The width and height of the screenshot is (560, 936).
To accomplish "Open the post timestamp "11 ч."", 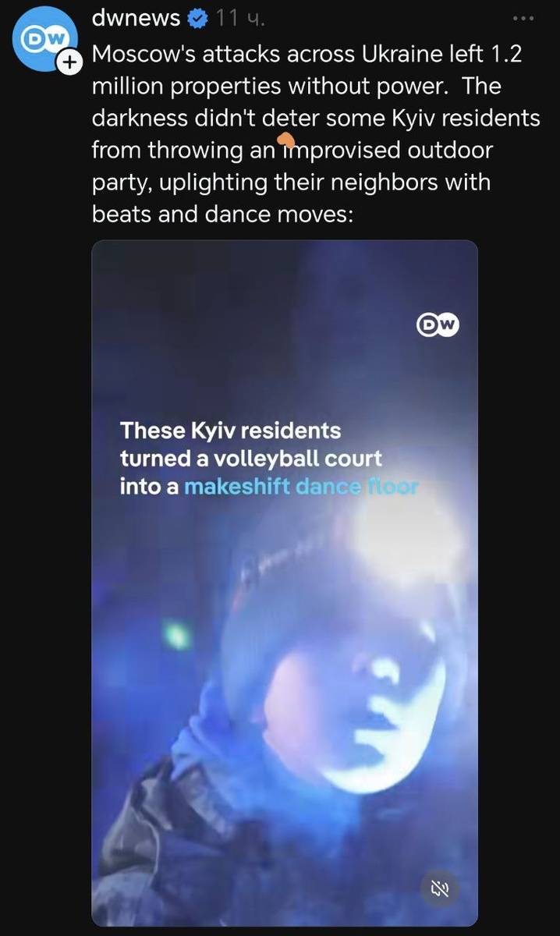I will 241,17.
